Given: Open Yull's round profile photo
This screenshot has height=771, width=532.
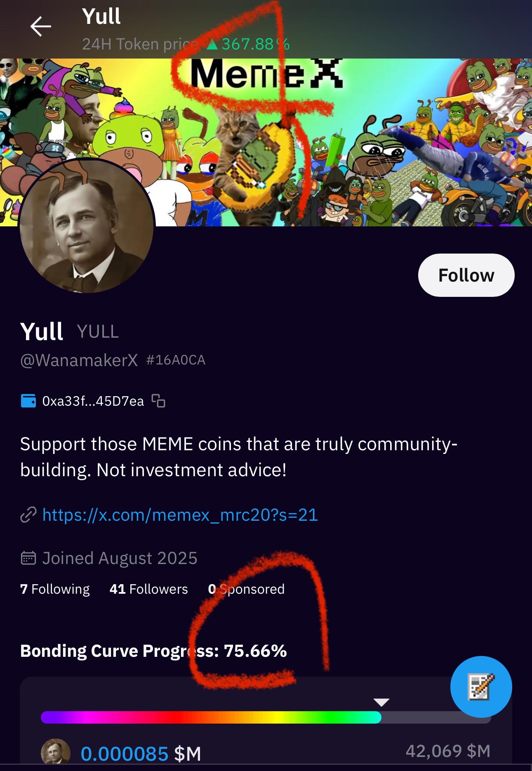Looking at the screenshot, I should pos(87,226).
